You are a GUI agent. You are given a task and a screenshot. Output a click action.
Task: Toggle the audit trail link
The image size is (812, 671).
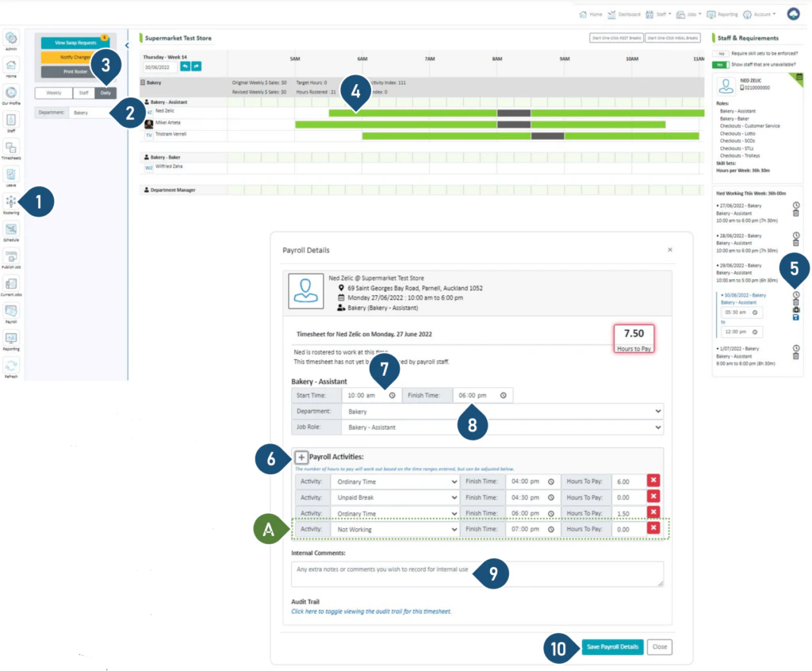(371, 612)
